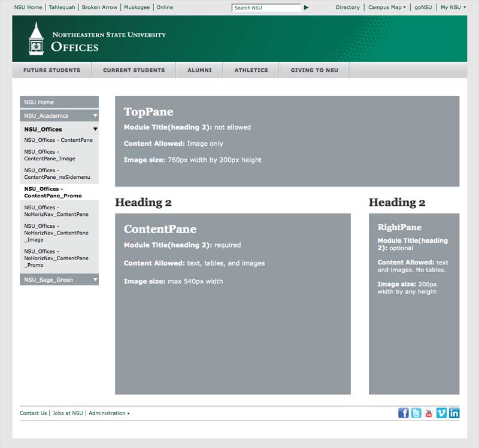
Task: Expand the NSU_Academics sidebar section
Action: click(x=95, y=115)
